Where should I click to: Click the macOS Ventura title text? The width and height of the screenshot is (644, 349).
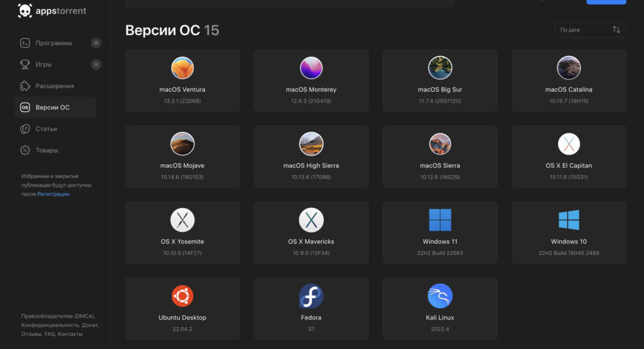tap(182, 89)
